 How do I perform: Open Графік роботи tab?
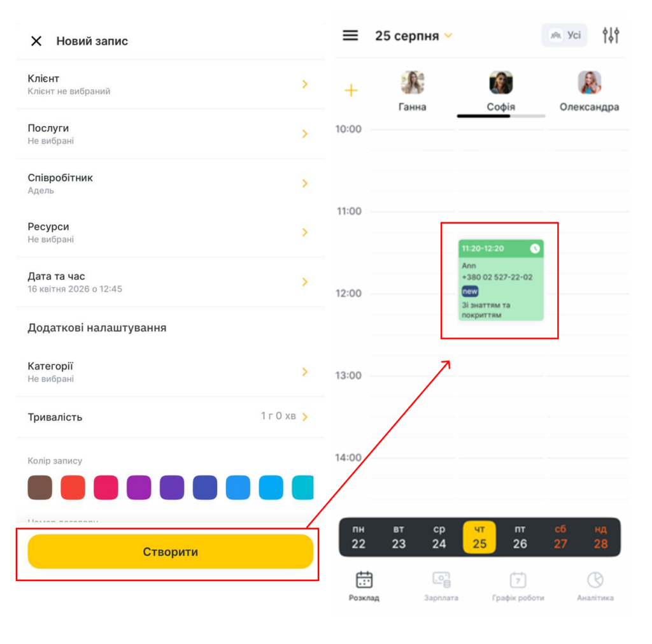(518, 587)
